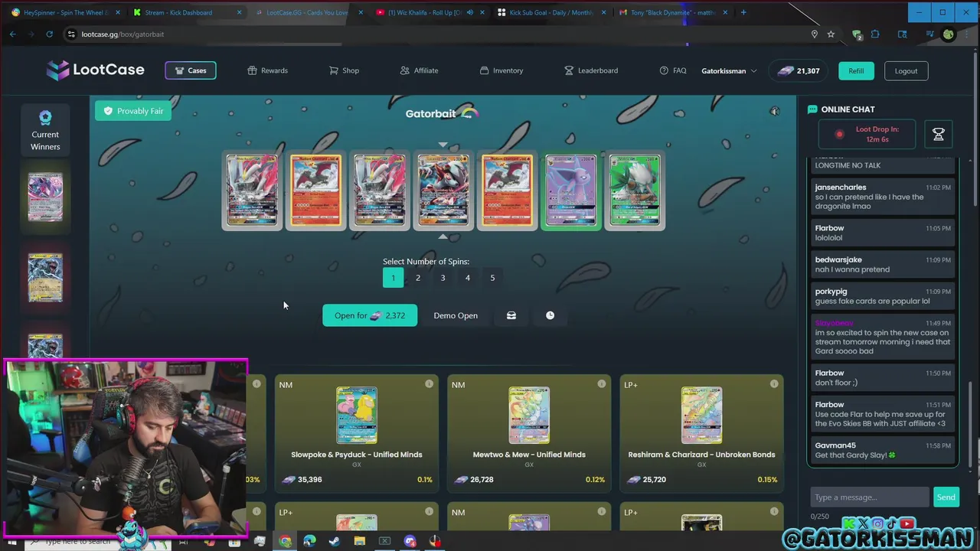Click the Provably Fair badge
Image resolution: width=980 pixels, height=551 pixels.
(x=133, y=111)
